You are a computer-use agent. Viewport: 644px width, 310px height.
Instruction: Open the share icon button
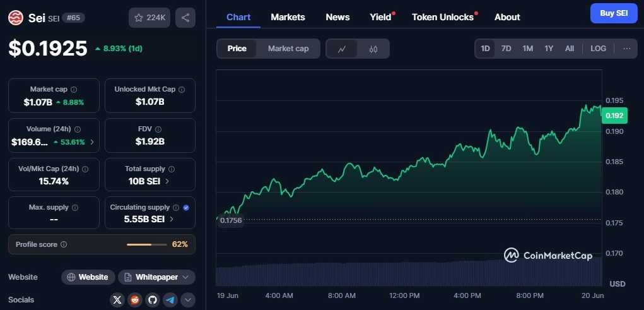pyautogui.click(x=185, y=18)
